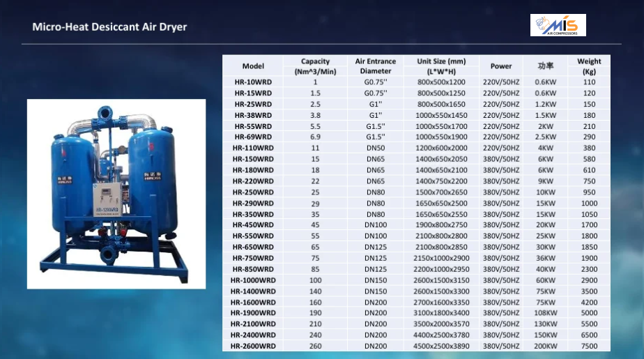Click the 4500x2500x3890 unit size cell
Screen dimensions: 644x359
click(x=441, y=346)
